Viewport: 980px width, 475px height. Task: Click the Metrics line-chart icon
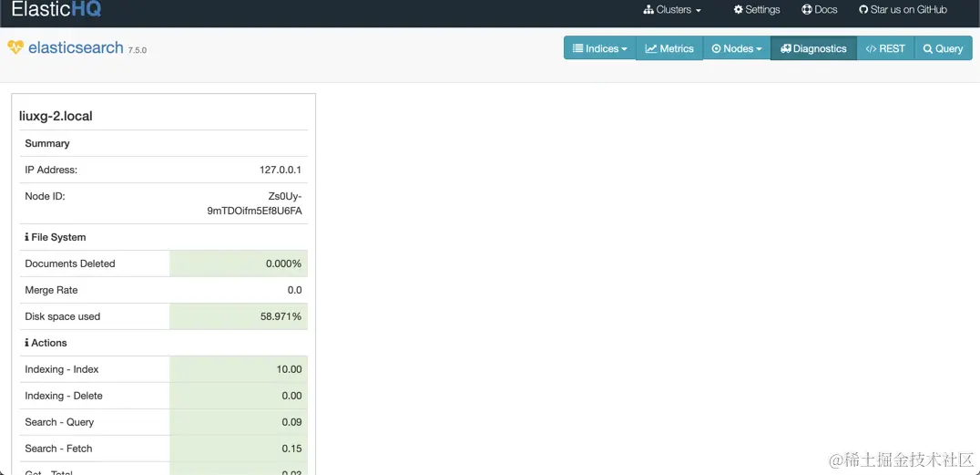coord(650,48)
